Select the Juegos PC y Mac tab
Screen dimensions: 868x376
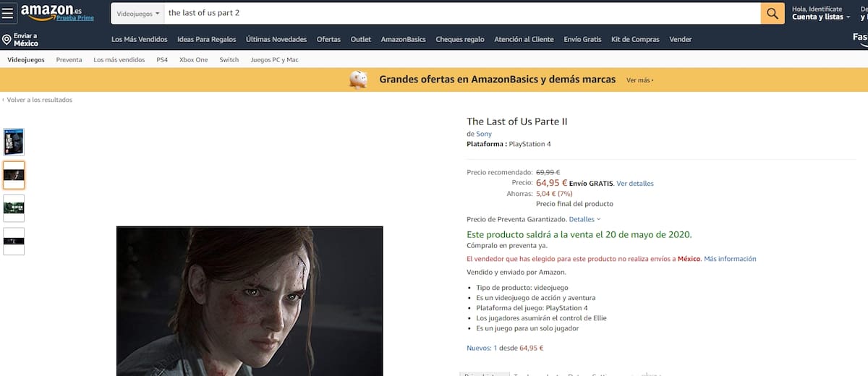pyautogui.click(x=274, y=60)
